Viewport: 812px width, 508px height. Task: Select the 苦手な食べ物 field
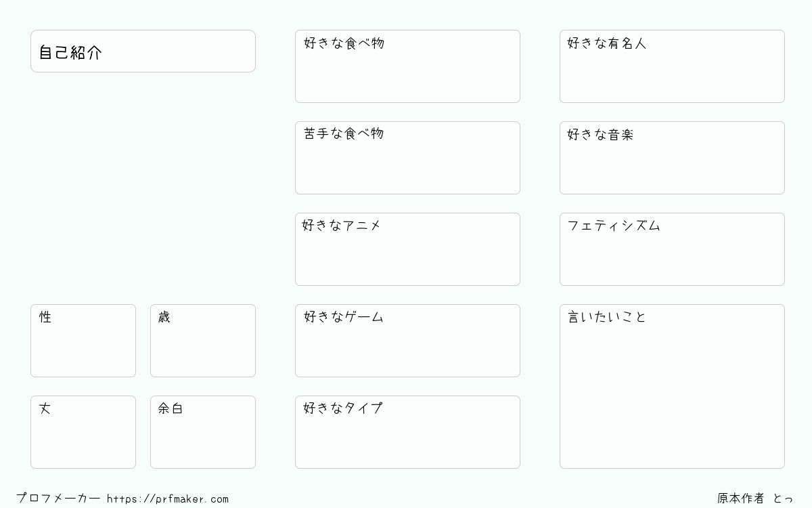407,158
